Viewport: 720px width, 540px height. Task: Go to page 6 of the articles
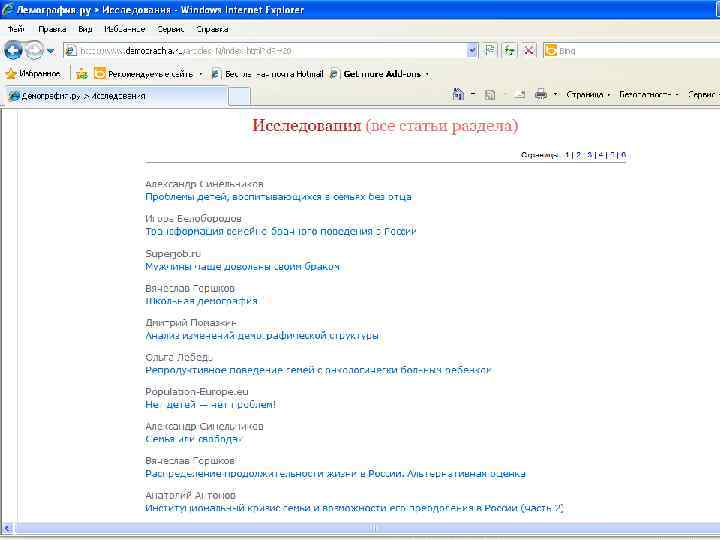[623, 155]
